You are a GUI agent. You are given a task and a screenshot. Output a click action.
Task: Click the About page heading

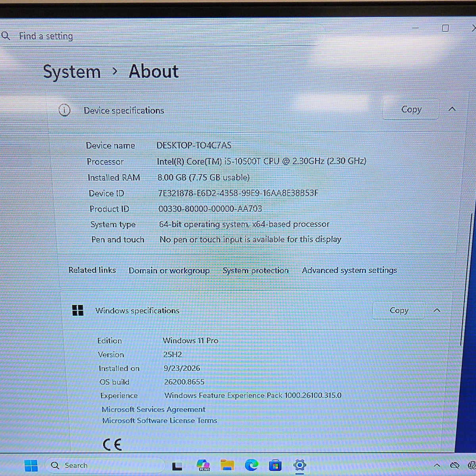pos(154,71)
